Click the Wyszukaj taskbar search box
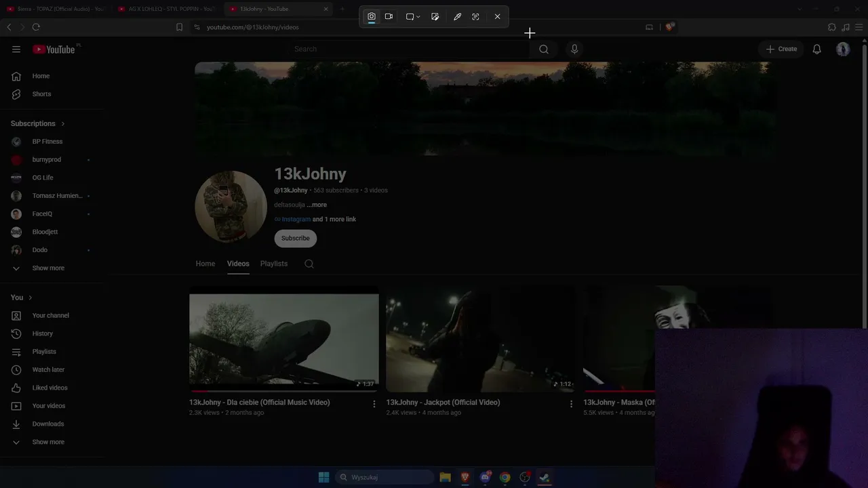Image resolution: width=868 pixels, height=488 pixels. pyautogui.click(x=384, y=477)
